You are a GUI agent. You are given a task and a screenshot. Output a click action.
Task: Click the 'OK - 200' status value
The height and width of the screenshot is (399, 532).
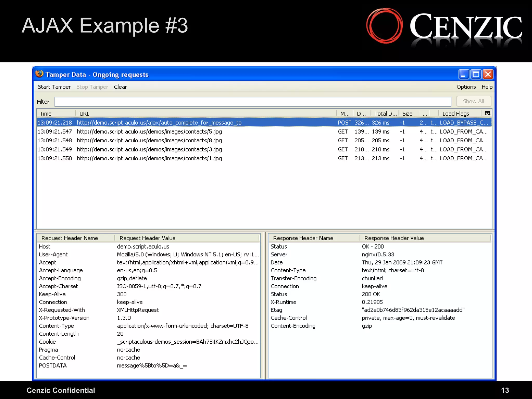(373, 247)
